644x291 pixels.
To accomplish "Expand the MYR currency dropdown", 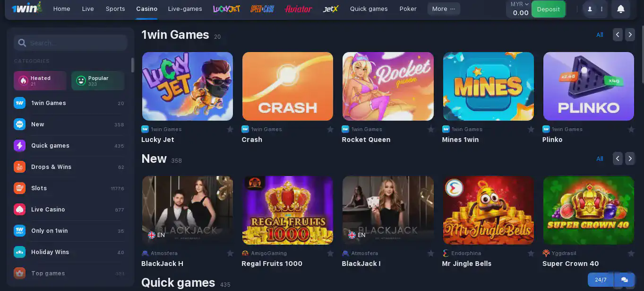I will 520,4.
